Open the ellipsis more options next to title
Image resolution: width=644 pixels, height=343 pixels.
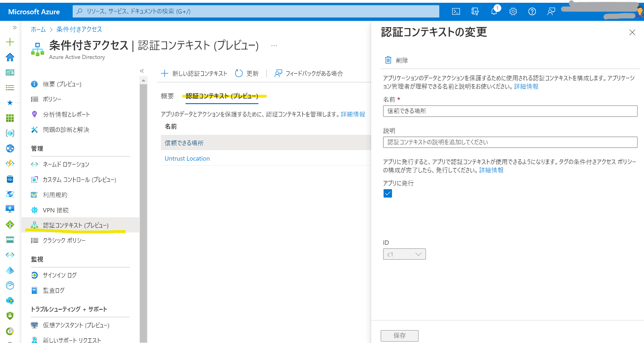[x=274, y=46]
